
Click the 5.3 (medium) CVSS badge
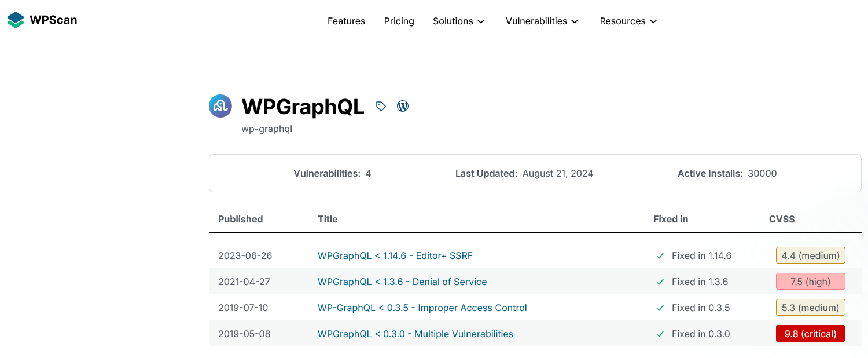click(810, 308)
